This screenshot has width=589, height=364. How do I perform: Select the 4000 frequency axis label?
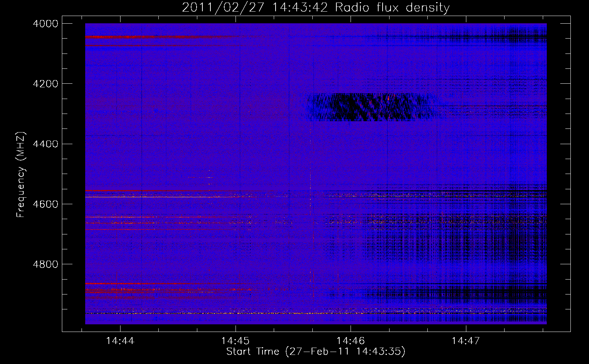click(46, 24)
